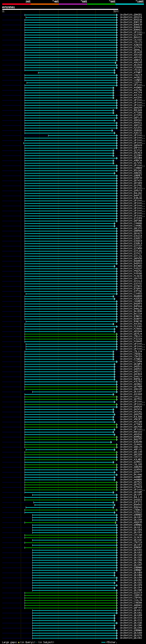Click the UniRef100_B4KF22 label
The width and height of the screenshot is (146, 644).
[x=131, y=196]
